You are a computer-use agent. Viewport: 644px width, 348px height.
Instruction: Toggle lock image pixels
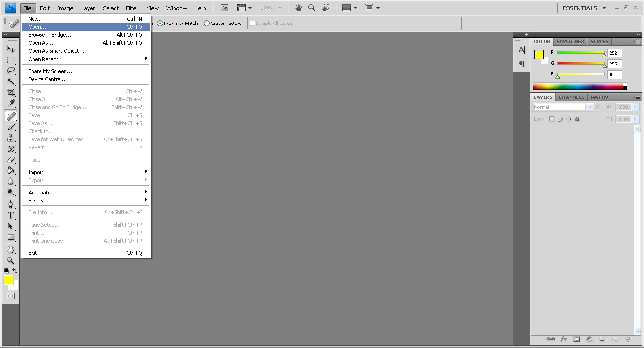[561, 119]
